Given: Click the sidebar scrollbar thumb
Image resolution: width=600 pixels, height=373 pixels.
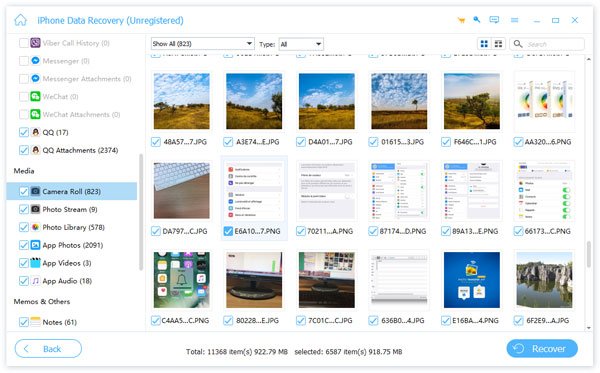Looking at the screenshot, I should tap(141, 212).
